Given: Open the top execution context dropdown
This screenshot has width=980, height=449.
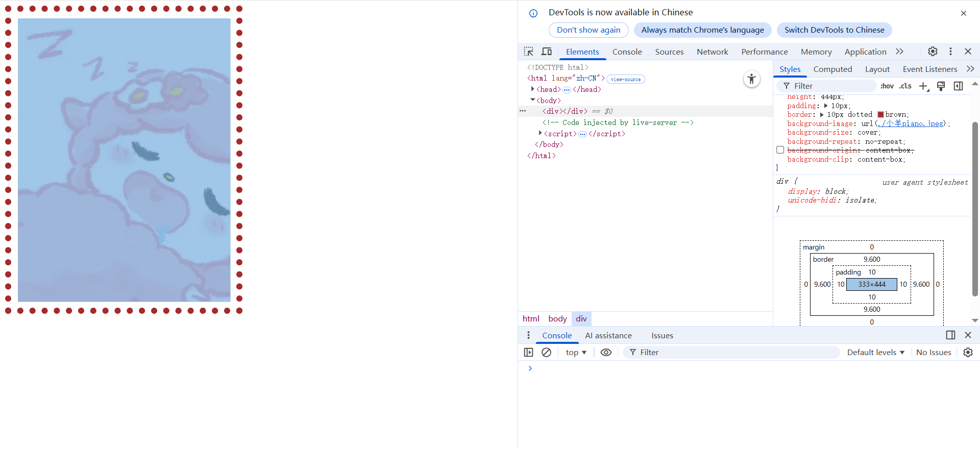Looking at the screenshot, I should pyautogui.click(x=576, y=353).
